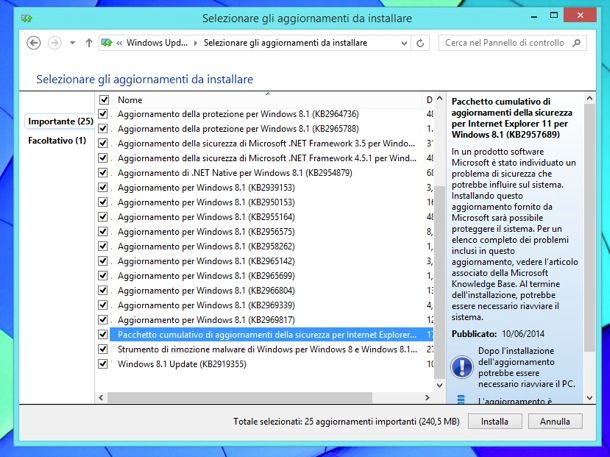This screenshot has width=610, height=457.
Task: Uncheck the KB2955164 update checkbox
Action: tap(103, 217)
